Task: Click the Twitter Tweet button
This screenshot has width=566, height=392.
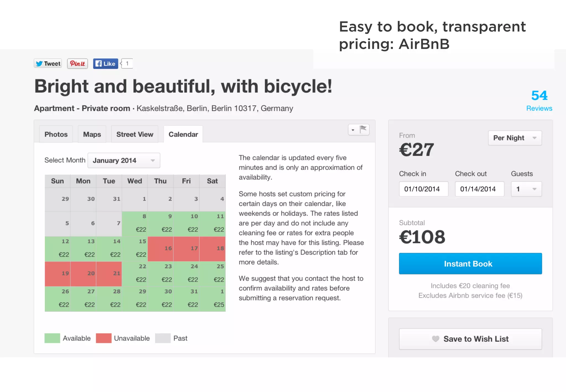Action: tap(48, 64)
